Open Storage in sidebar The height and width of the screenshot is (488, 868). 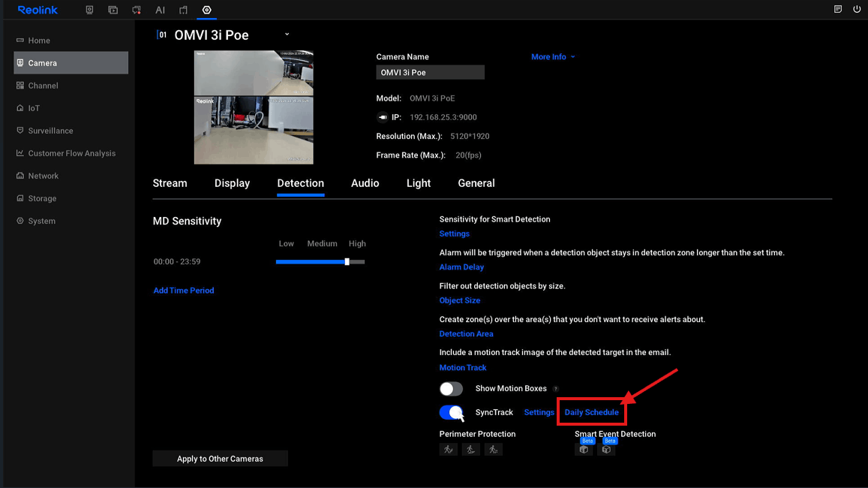point(71,198)
